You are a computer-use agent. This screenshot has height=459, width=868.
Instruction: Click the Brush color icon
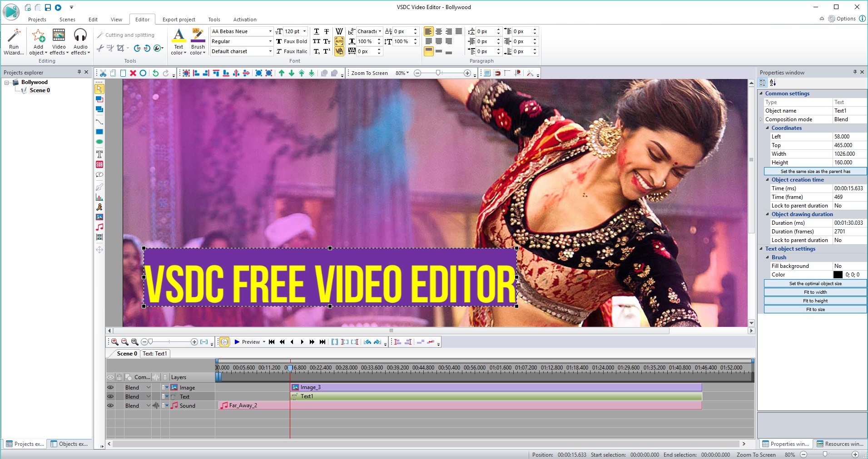tap(198, 35)
